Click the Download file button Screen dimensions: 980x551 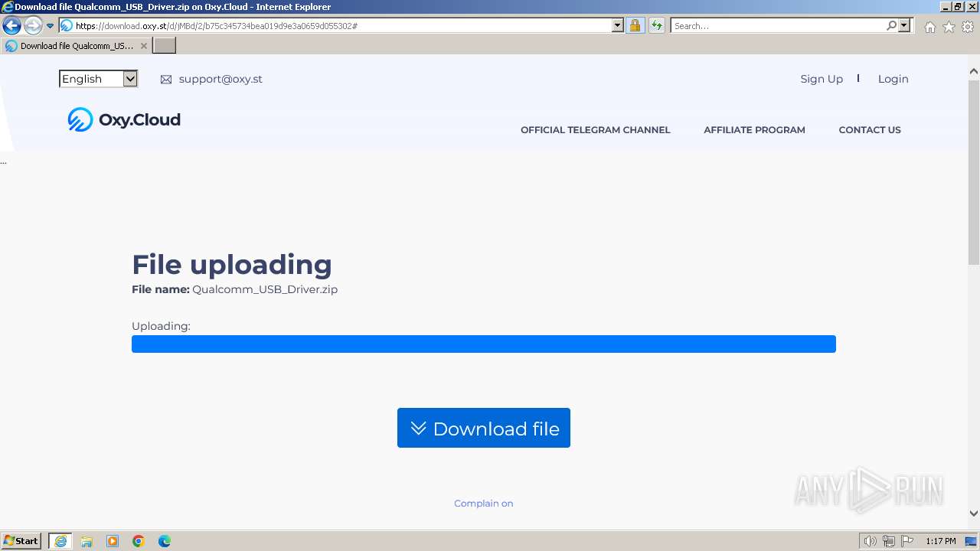click(484, 428)
